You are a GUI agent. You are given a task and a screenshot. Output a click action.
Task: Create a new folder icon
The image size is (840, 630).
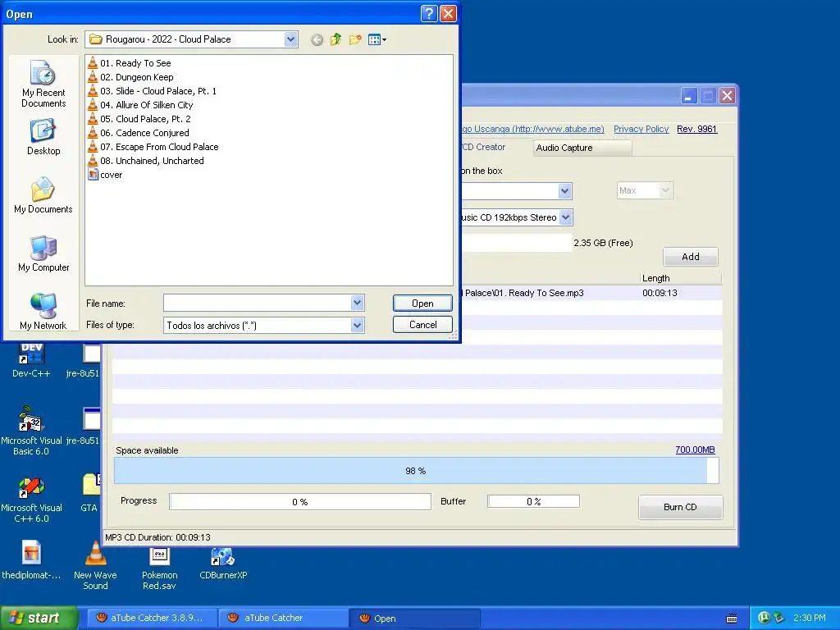pyautogui.click(x=354, y=39)
